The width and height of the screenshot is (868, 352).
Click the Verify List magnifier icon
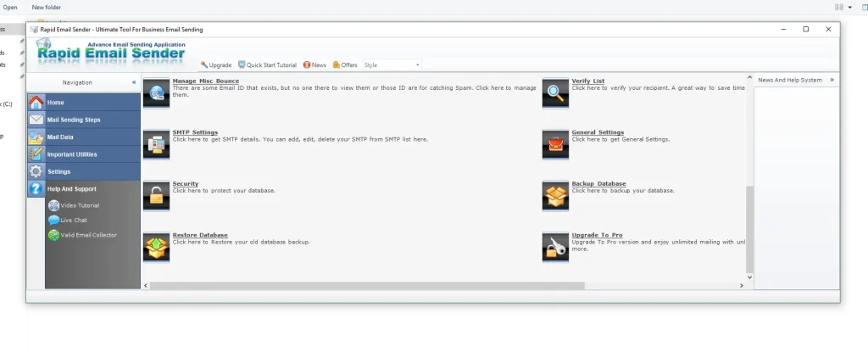coord(555,93)
